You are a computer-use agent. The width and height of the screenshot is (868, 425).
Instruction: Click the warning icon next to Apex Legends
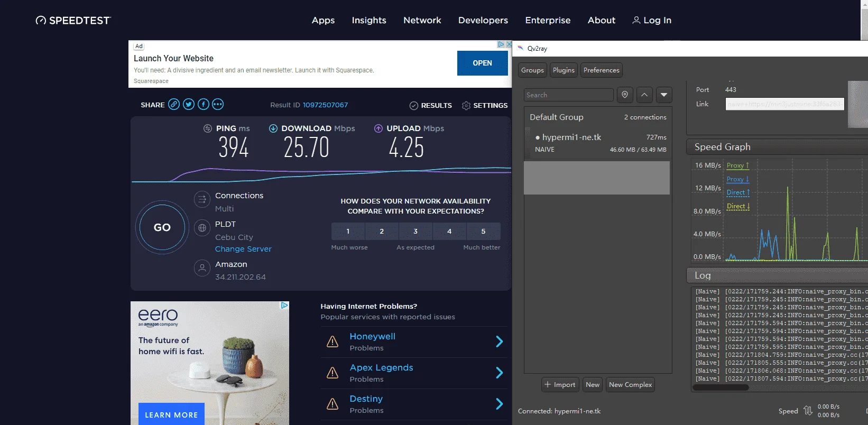(x=333, y=373)
